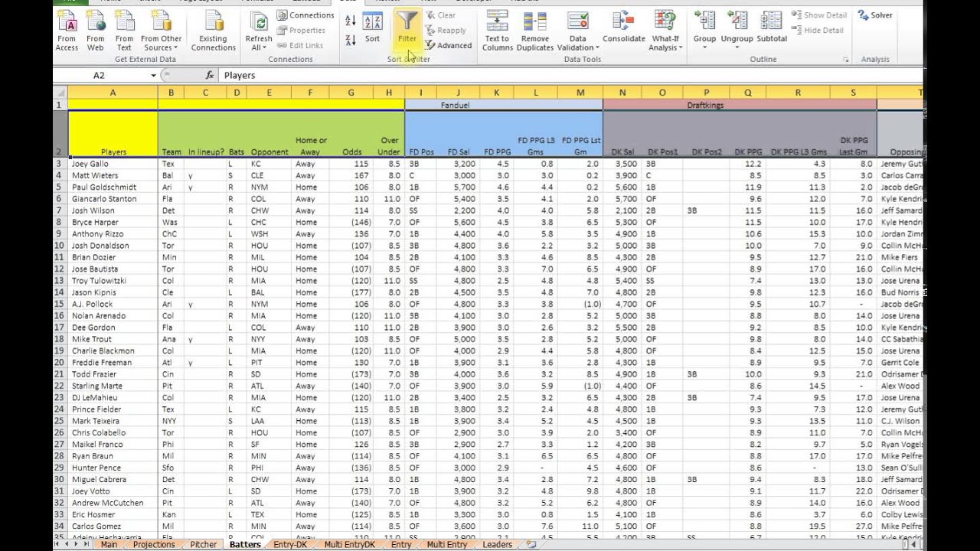Reapply the filter
The width and height of the screenshot is (980, 551).
446,31
